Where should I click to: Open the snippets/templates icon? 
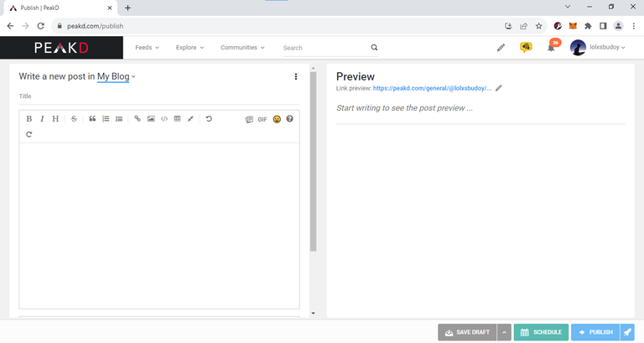[x=249, y=119]
